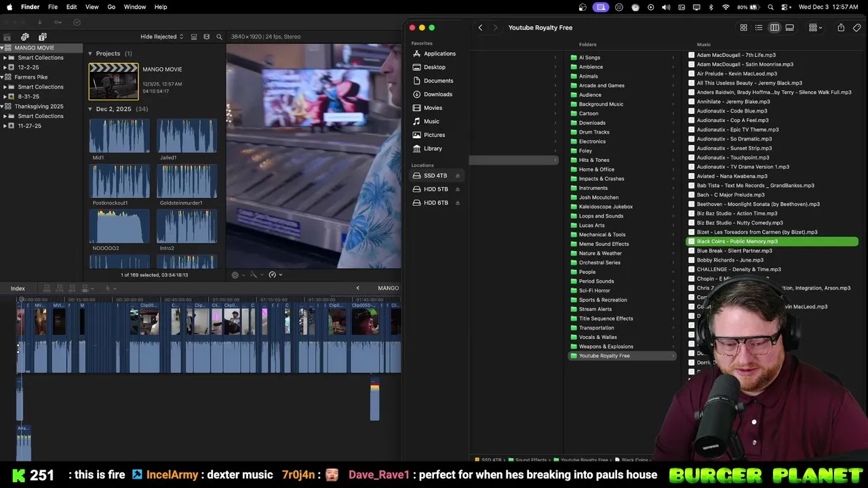Viewport: 868px width, 488px height.
Task: Open the Finder group-by dropdown
Action: tap(815, 28)
